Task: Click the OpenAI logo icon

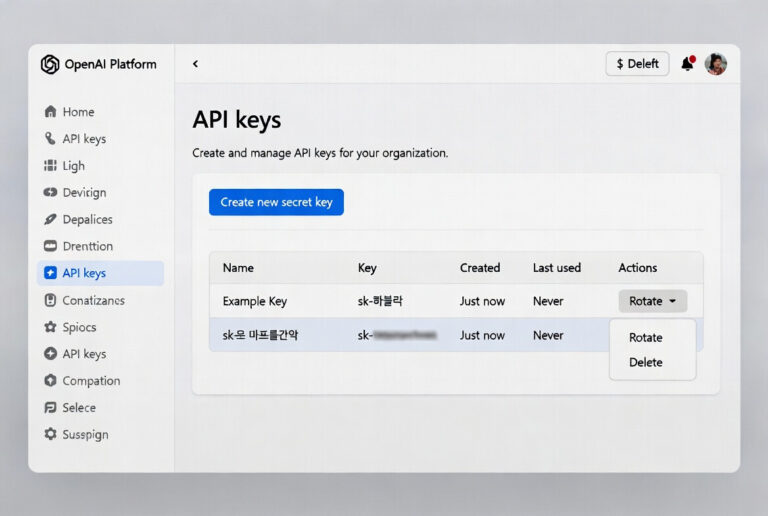Action: tap(50, 64)
